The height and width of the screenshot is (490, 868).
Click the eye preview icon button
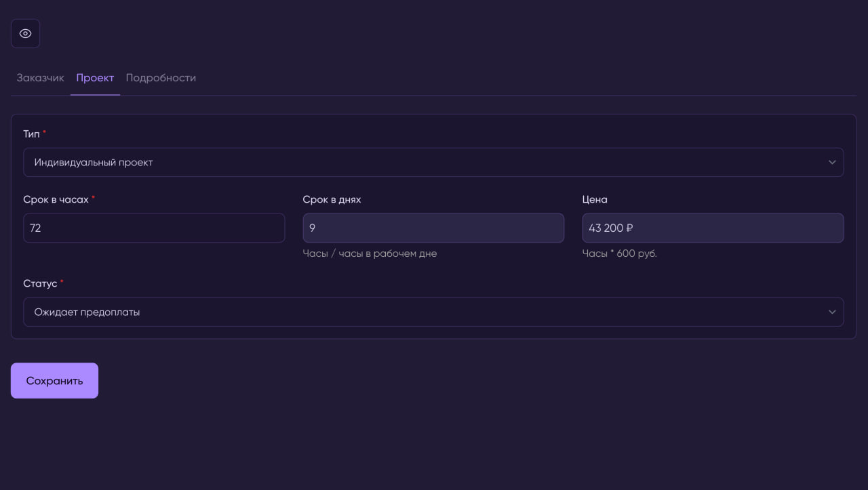tap(25, 33)
